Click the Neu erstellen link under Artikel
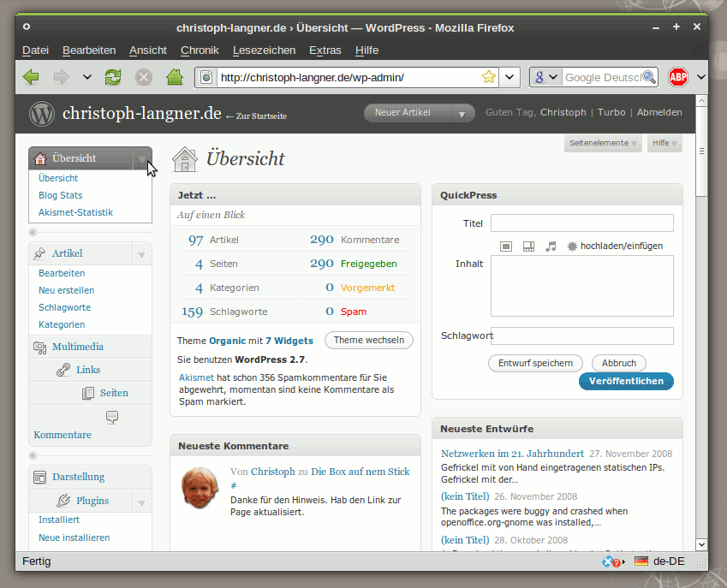Viewport: 727px width, 588px height. click(x=66, y=290)
